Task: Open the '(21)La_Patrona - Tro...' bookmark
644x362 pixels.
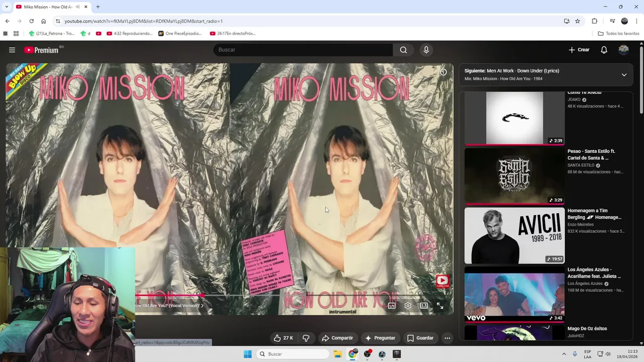Action: [x=51, y=33]
